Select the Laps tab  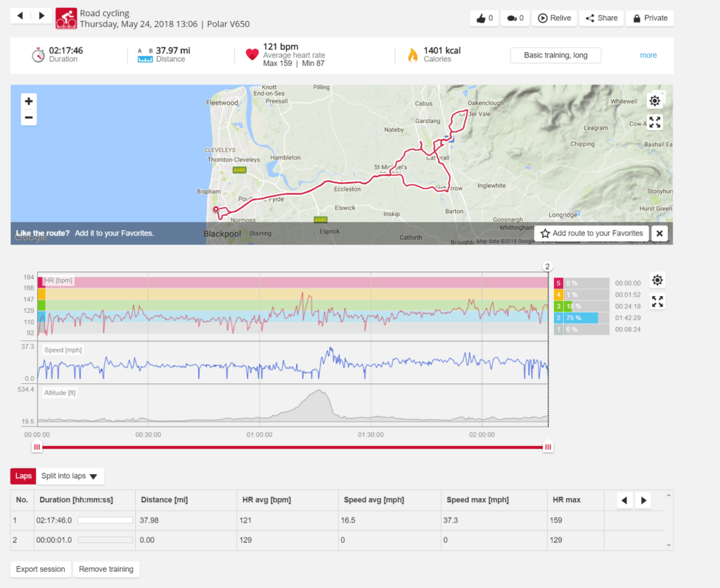click(x=23, y=476)
